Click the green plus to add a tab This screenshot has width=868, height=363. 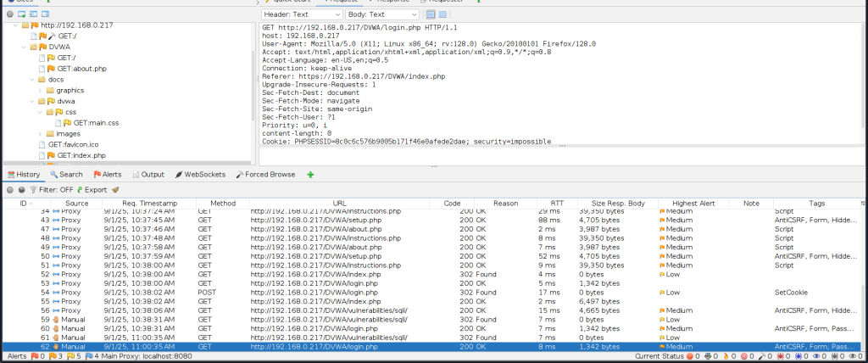310,175
